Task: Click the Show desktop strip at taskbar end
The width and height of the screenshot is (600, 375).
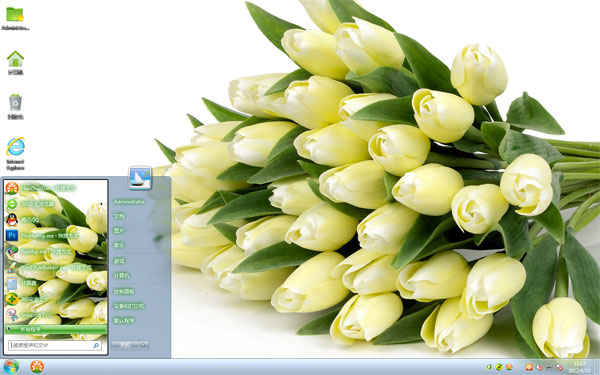Action: click(597, 367)
